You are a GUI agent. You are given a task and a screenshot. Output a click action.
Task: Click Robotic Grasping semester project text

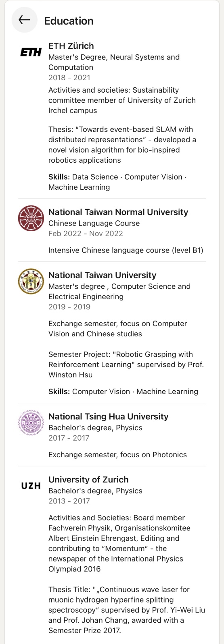coord(126,364)
